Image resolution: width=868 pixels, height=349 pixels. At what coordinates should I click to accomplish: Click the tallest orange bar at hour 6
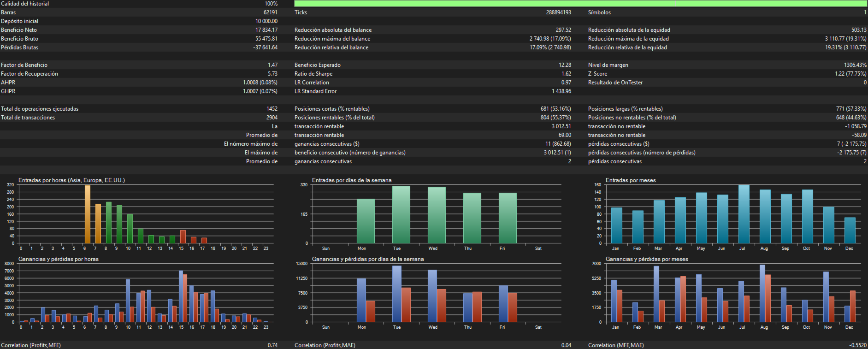87,214
